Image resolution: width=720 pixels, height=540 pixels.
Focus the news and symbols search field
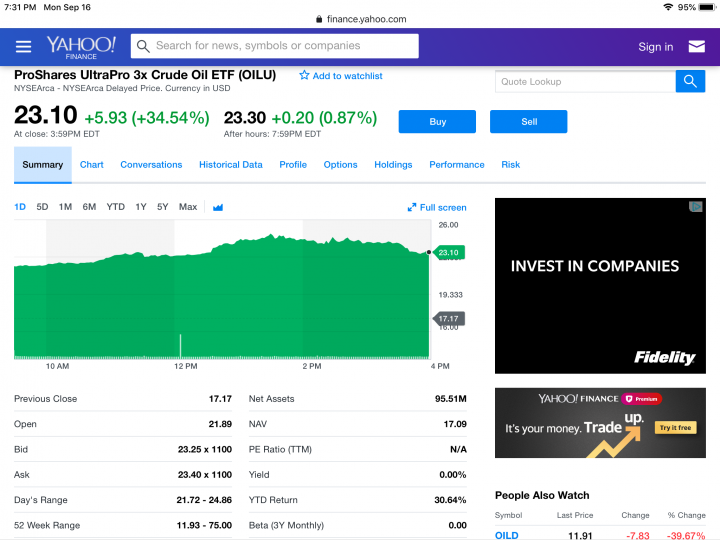[x=275, y=46]
